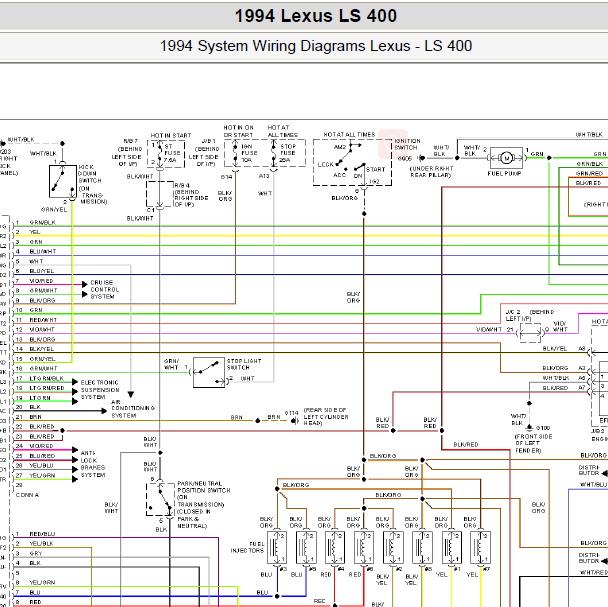Image resolution: width=608 pixels, height=607 pixels.
Task: Click the 'ANTI-LOCK BRAKES SYSTEM' label
Action: pyautogui.click(x=93, y=464)
